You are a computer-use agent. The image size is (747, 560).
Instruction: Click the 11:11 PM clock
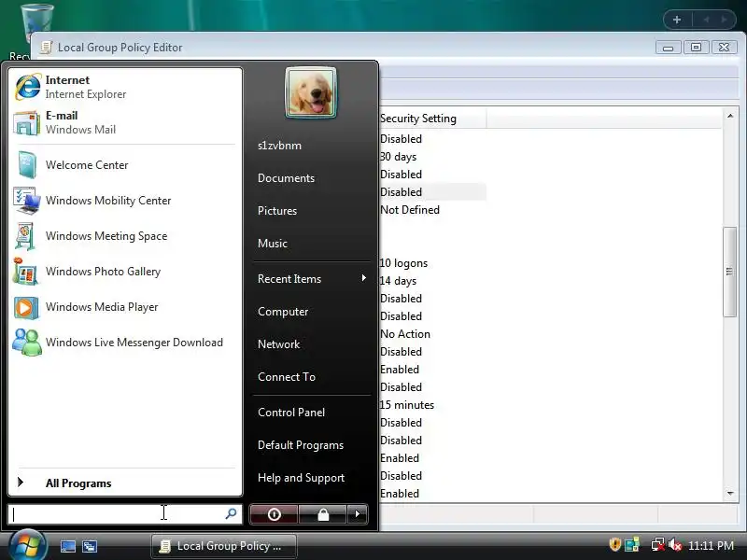pos(711,545)
